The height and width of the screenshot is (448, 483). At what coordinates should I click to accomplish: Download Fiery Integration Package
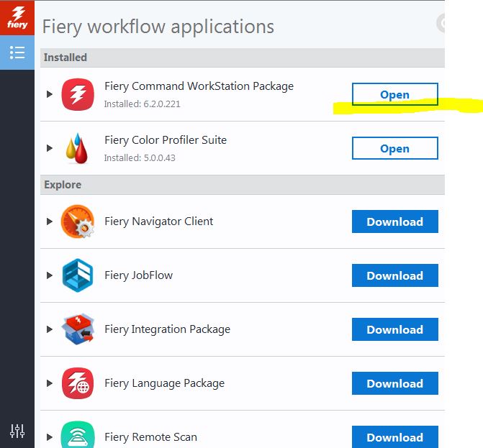394,329
